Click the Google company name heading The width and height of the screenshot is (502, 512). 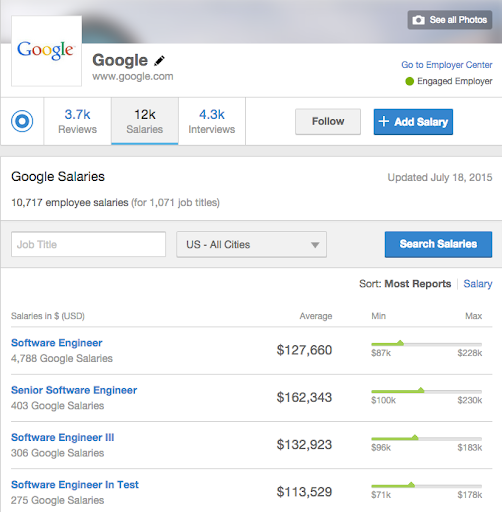tap(120, 60)
